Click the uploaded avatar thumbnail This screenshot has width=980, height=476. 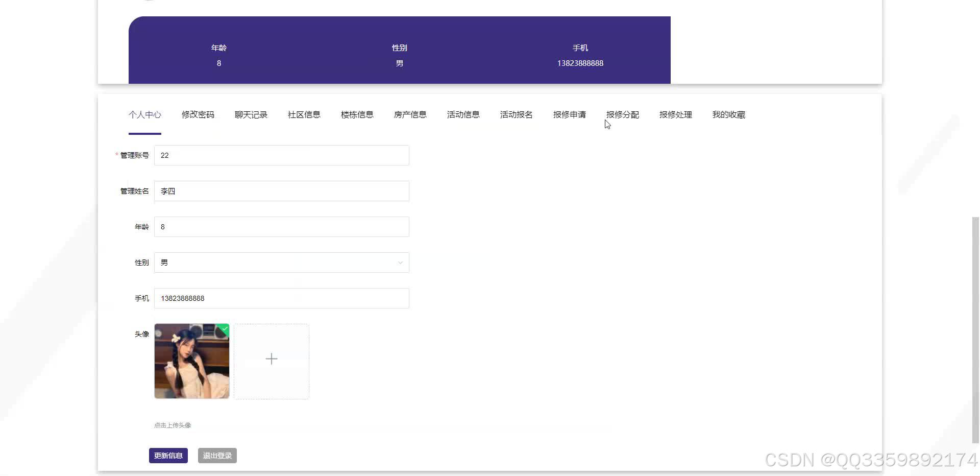(192, 361)
